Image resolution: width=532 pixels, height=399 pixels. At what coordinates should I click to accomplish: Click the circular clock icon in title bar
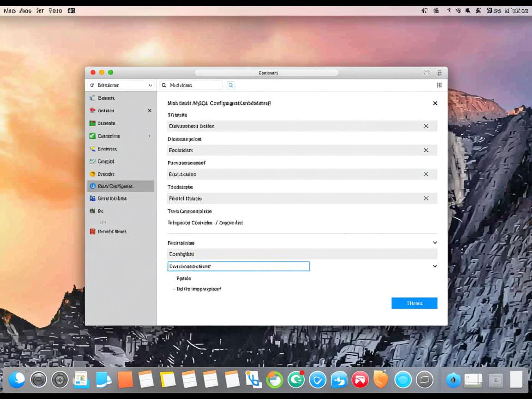tap(427, 73)
